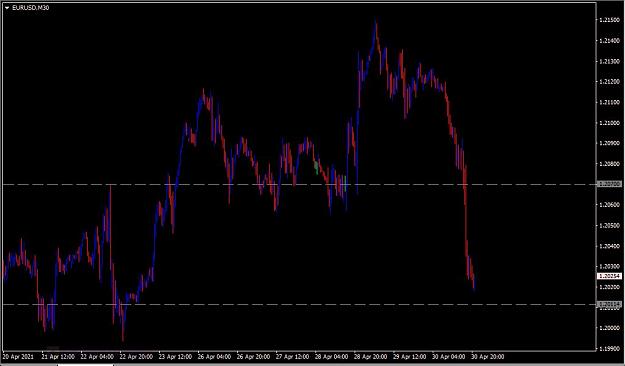Image resolution: width=625 pixels, height=366 pixels.
Task: Click the 1.21100 price axis label
Action: [x=610, y=102]
